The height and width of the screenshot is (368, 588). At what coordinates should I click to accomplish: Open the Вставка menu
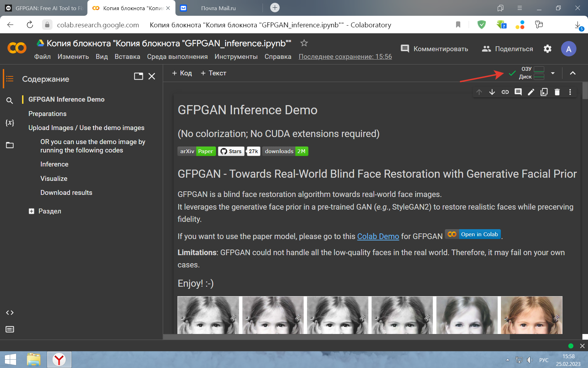point(127,56)
